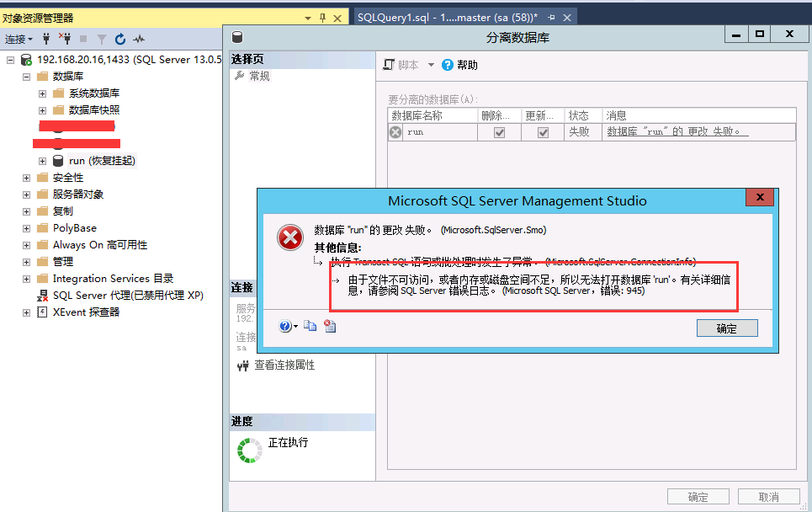
Task: Click the stop square icon in Object Explorer
Action: pos(83,39)
